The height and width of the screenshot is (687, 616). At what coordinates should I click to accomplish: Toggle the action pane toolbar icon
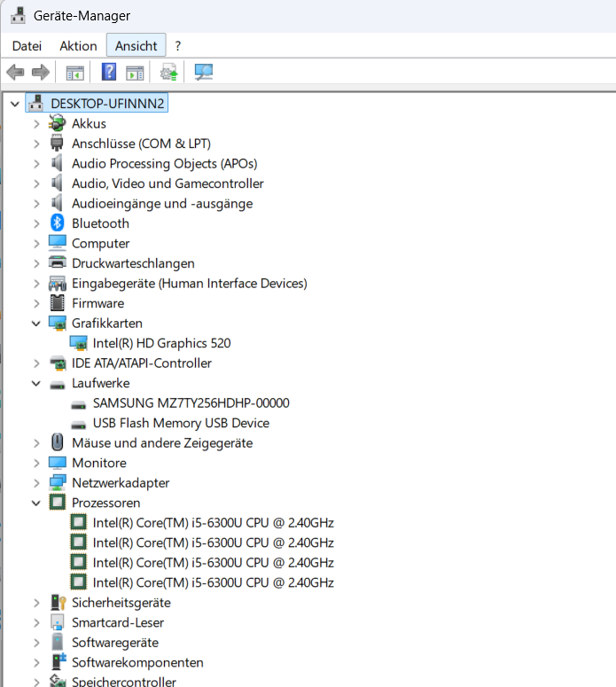(135, 73)
